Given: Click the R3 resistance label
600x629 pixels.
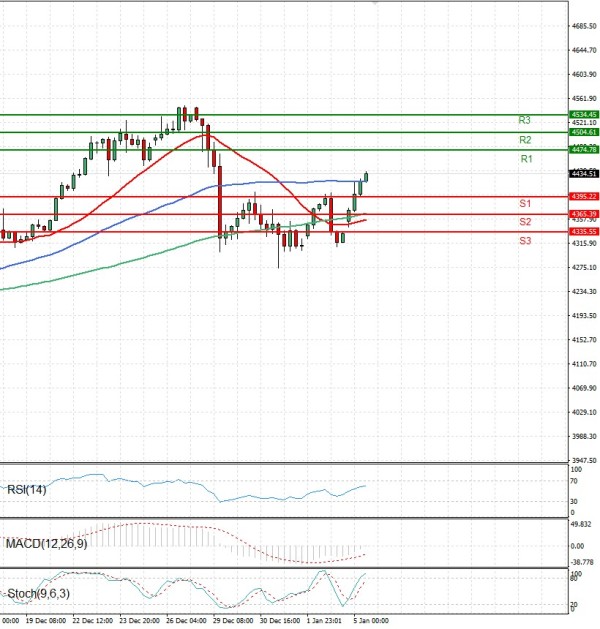Looking at the screenshot, I should [524, 120].
